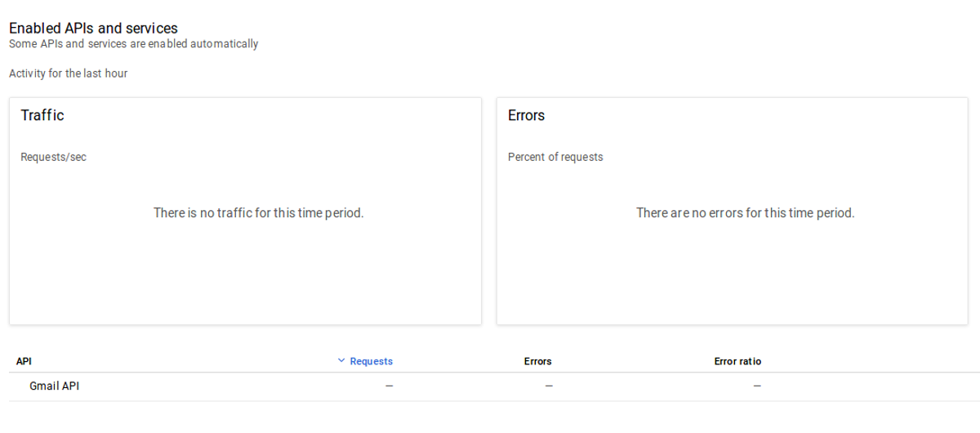Click the Errors chart card title
The width and height of the screenshot is (980, 433).
click(526, 115)
